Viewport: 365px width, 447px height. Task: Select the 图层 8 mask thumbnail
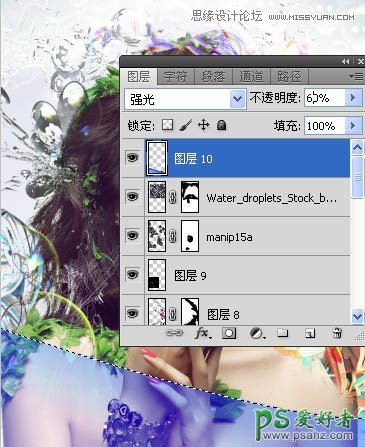(x=190, y=312)
